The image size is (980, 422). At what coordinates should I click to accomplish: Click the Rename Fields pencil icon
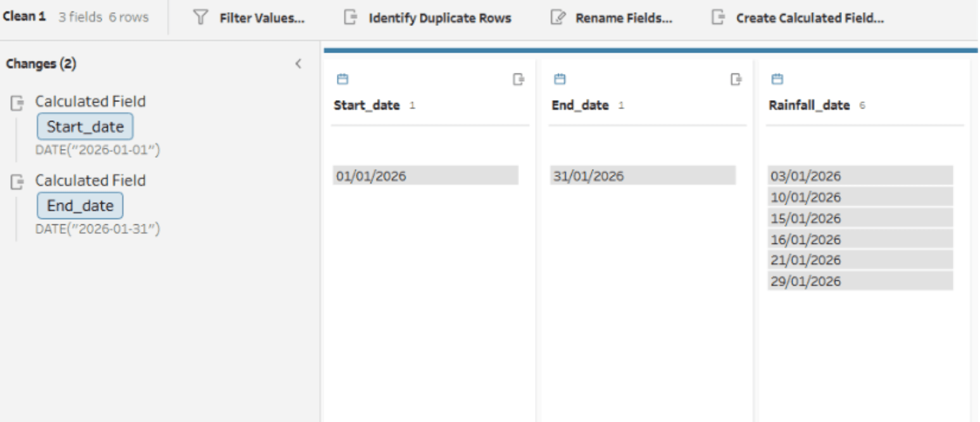pyautogui.click(x=557, y=18)
